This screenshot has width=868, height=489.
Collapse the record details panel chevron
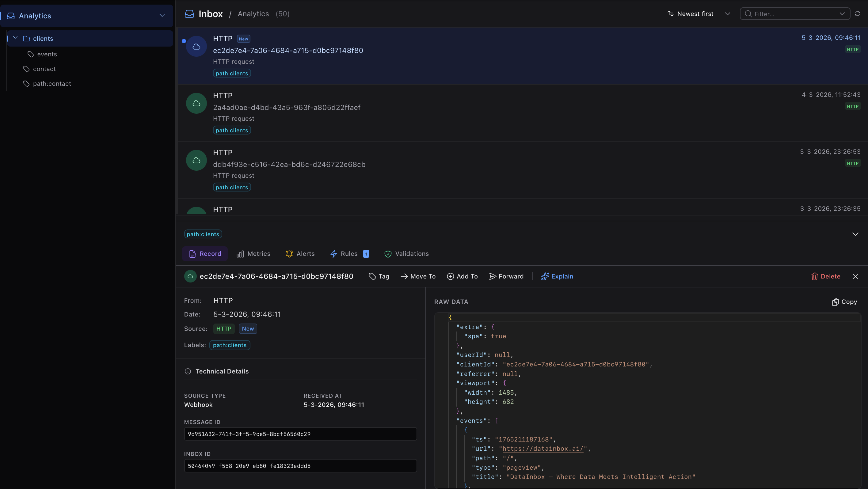[x=855, y=234]
